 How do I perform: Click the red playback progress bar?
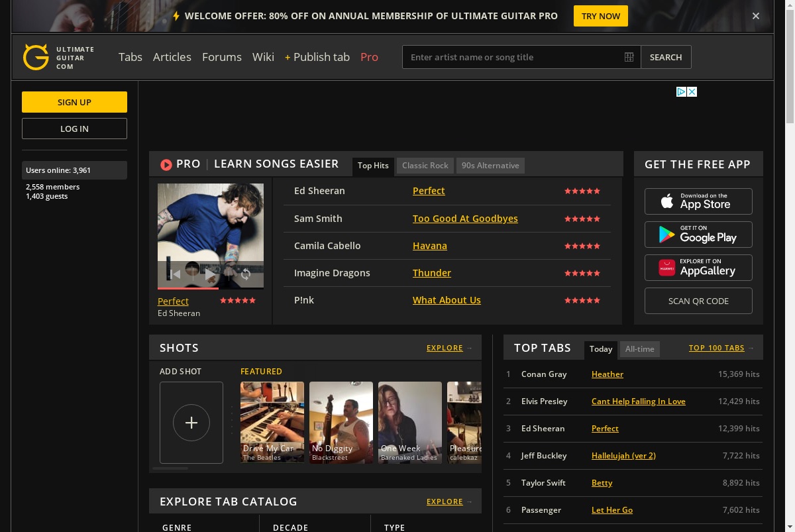188,288
